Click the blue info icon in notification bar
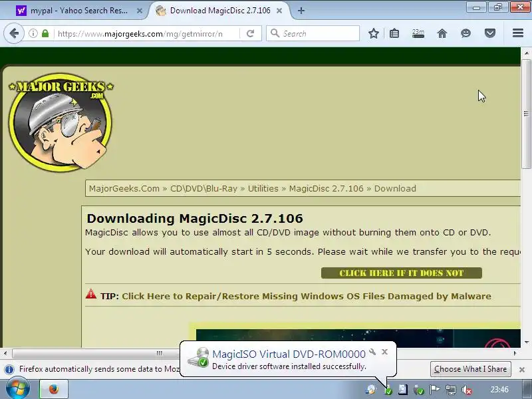The width and height of the screenshot is (532, 399). click(x=9, y=369)
